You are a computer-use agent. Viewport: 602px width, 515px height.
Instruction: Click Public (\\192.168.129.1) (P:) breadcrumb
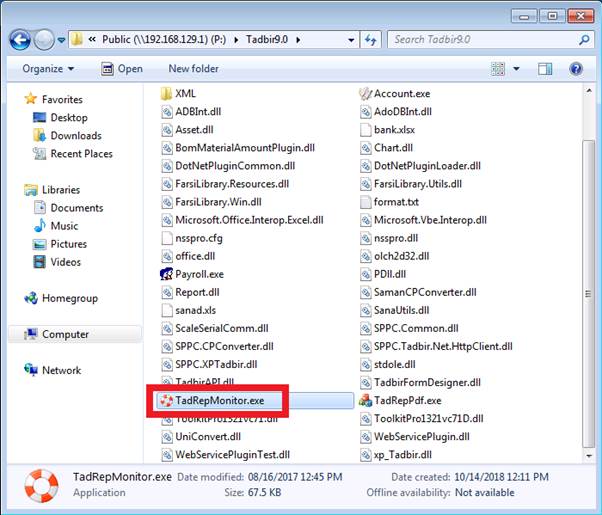pos(164,40)
